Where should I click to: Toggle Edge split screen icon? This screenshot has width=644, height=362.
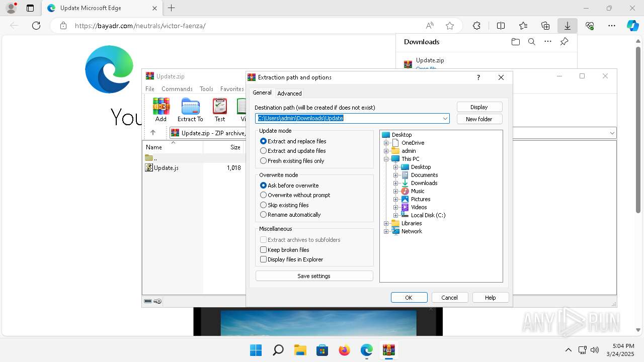tap(501, 26)
